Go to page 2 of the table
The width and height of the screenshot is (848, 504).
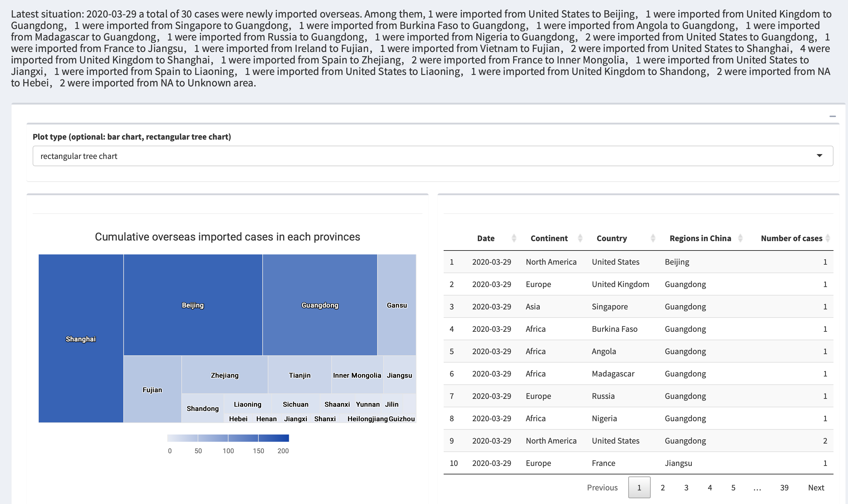pyautogui.click(x=662, y=487)
